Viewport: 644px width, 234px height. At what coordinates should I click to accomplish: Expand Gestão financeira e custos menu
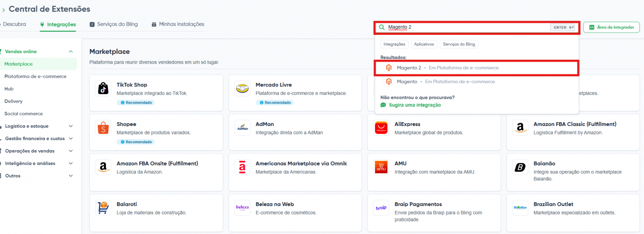(x=71, y=139)
